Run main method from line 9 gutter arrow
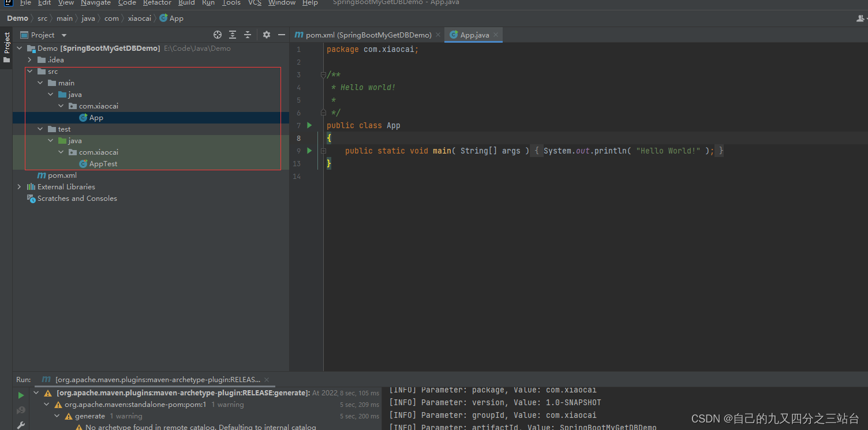This screenshot has width=868, height=430. coord(309,151)
